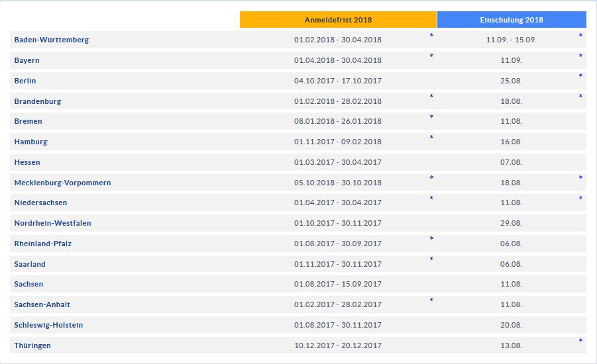
Task: Click the Niedersachsen state link
Action: 40,203
